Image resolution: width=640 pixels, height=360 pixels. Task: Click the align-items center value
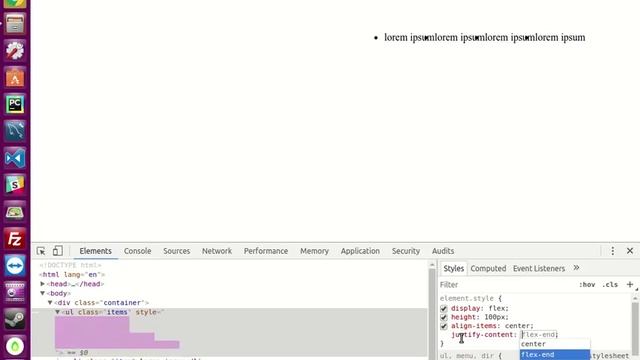coord(518,326)
